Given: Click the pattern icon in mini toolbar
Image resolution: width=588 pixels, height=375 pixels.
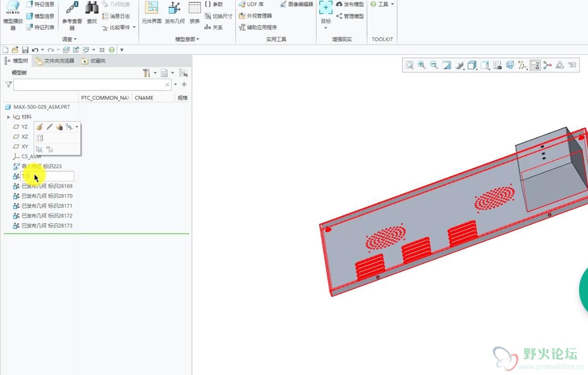Looking at the screenshot, I should [x=40, y=138].
